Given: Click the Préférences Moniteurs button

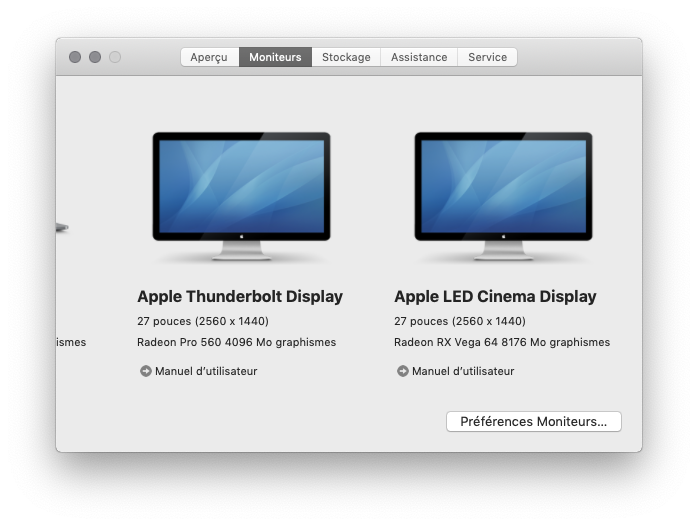Looking at the screenshot, I should [x=534, y=421].
